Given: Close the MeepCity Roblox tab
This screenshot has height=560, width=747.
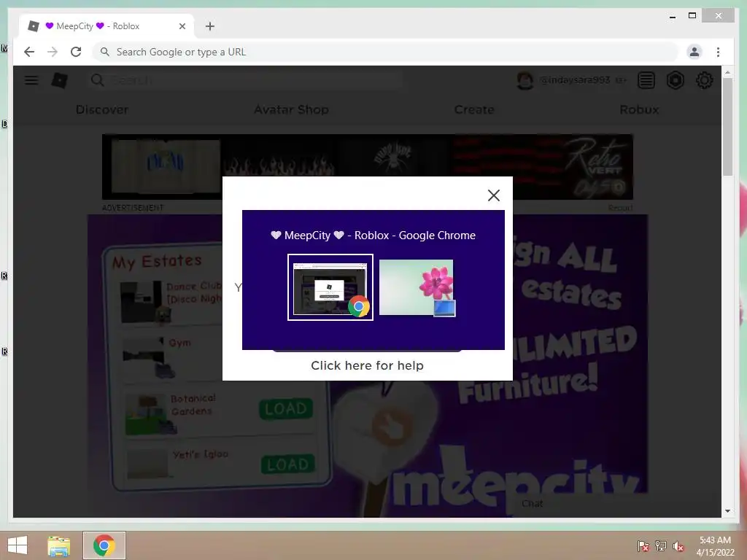Looking at the screenshot, I should tap(182, 26).
